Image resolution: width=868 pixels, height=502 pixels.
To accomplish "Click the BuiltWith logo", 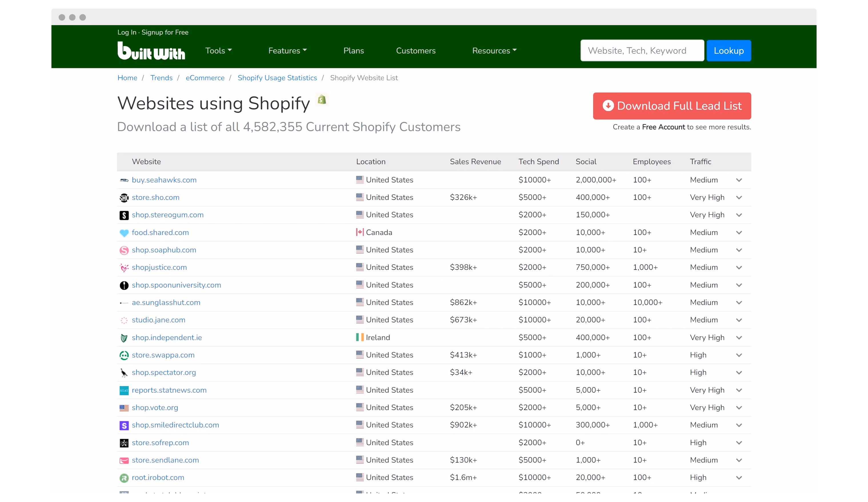I will coord(151,51).
